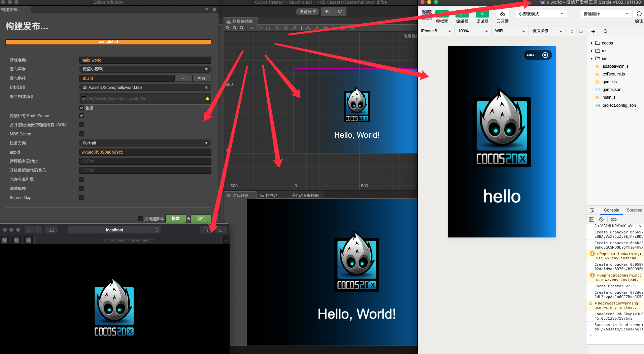The width and height of the screenshot is (644, 354).
Task: Zoom out of the scene editor
Action: [235, 28]
